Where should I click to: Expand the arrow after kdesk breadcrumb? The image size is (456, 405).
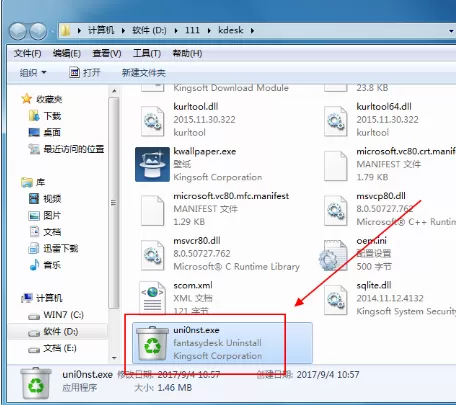coord(252,31)
